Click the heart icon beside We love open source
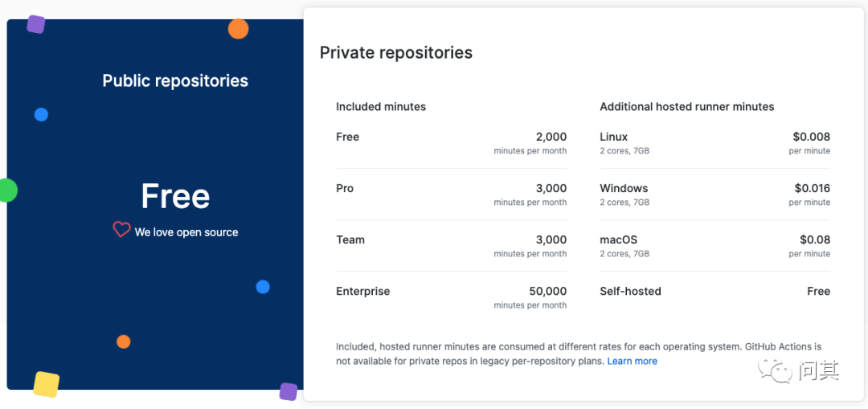Viewport: 868px width, 409px height. pyautogui.click(x=122, y=230)
